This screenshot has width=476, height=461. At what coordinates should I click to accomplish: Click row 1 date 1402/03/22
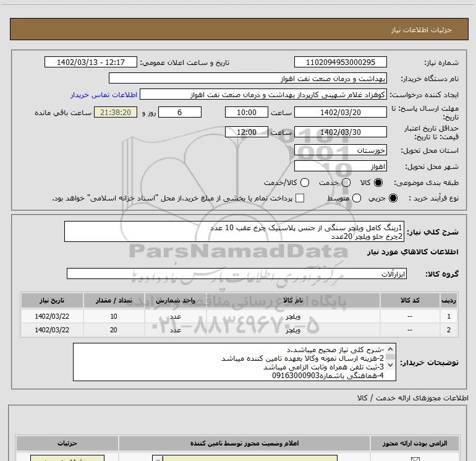pyautogui.click(x=52, y=316)
